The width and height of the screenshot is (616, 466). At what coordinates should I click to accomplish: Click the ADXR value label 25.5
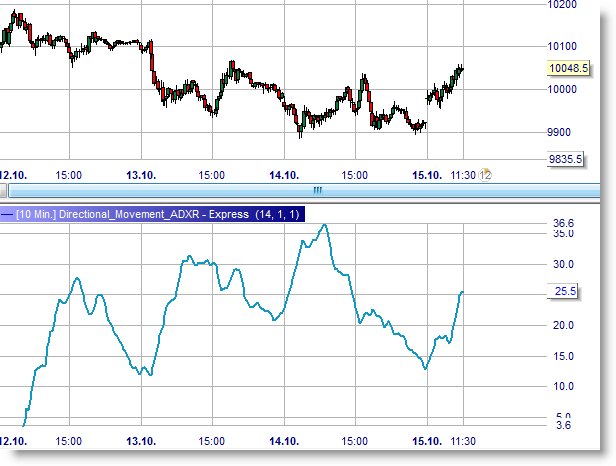click(x=563, y=292)
